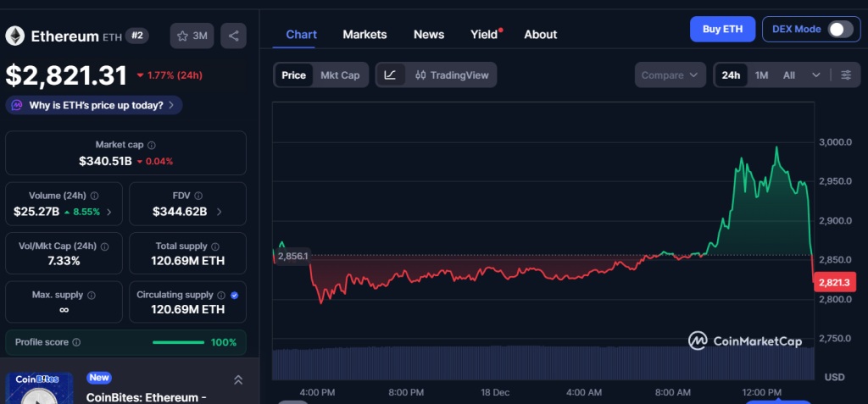
Task: Click the AI icon beside Why is ETH's price up
Action: 17,105
